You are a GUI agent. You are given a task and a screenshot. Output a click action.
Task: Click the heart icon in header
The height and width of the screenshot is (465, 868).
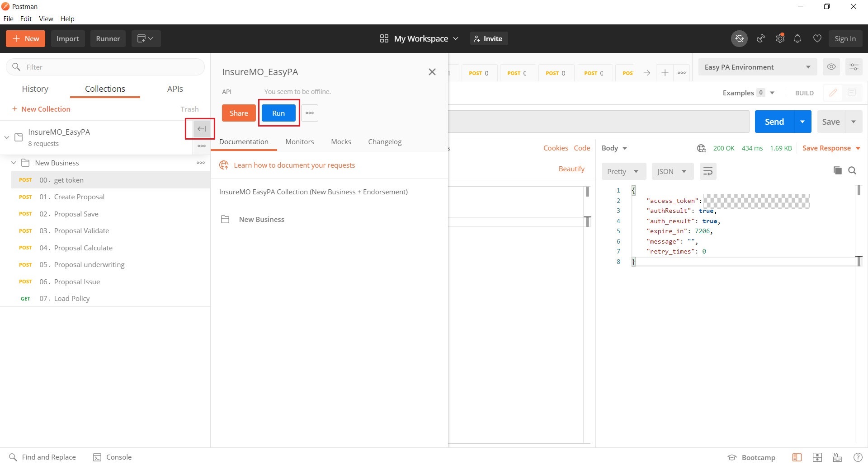point(817,39)
